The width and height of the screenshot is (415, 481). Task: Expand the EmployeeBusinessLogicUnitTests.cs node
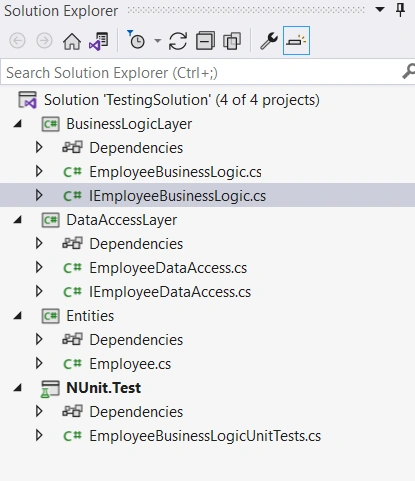(39, 435)
